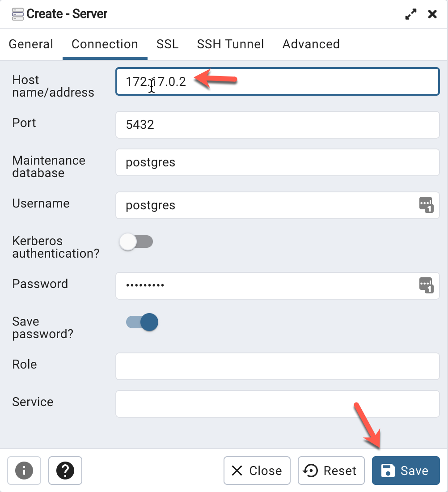Switch to the General tab
This screenshot has height=492, width=448.
pos(31,44)
